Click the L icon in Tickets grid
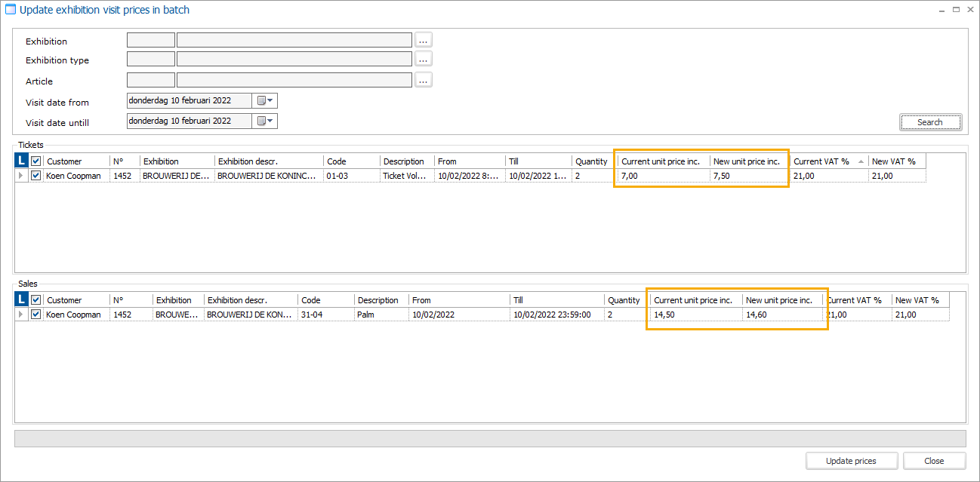This screenshot has width=980, height=482. (22, 161)
